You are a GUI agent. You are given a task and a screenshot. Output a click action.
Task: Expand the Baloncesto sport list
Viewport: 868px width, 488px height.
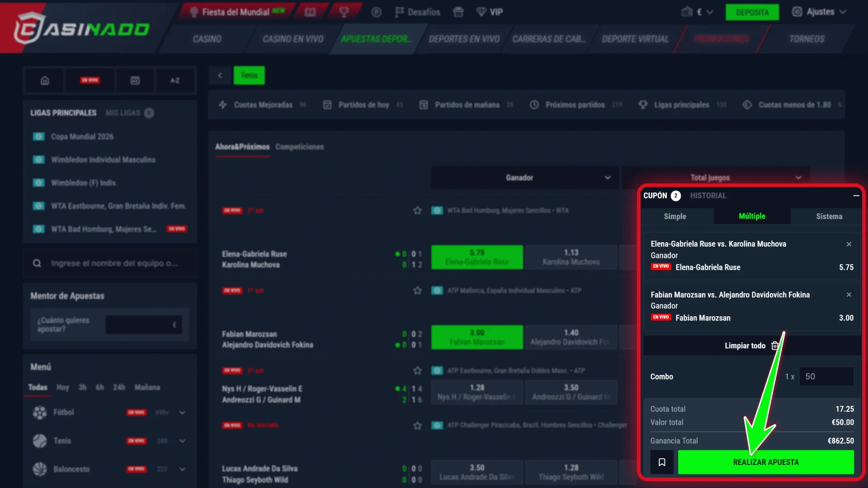182,469
